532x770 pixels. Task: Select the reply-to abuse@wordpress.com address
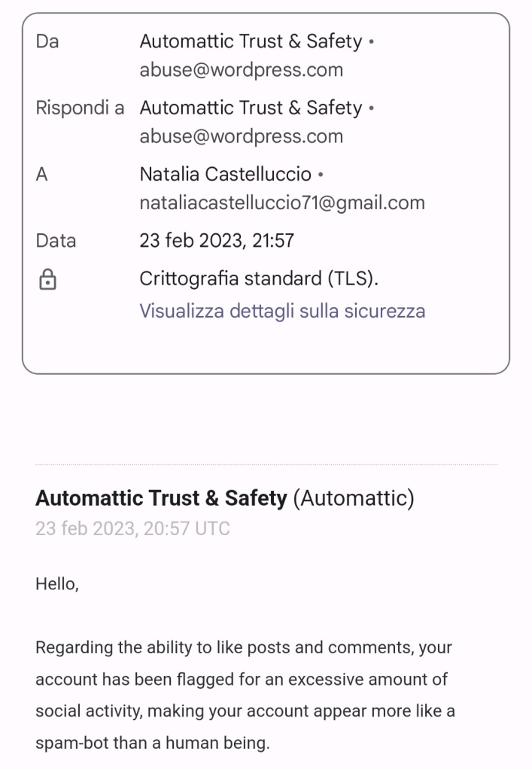click(x=241, y=136)
